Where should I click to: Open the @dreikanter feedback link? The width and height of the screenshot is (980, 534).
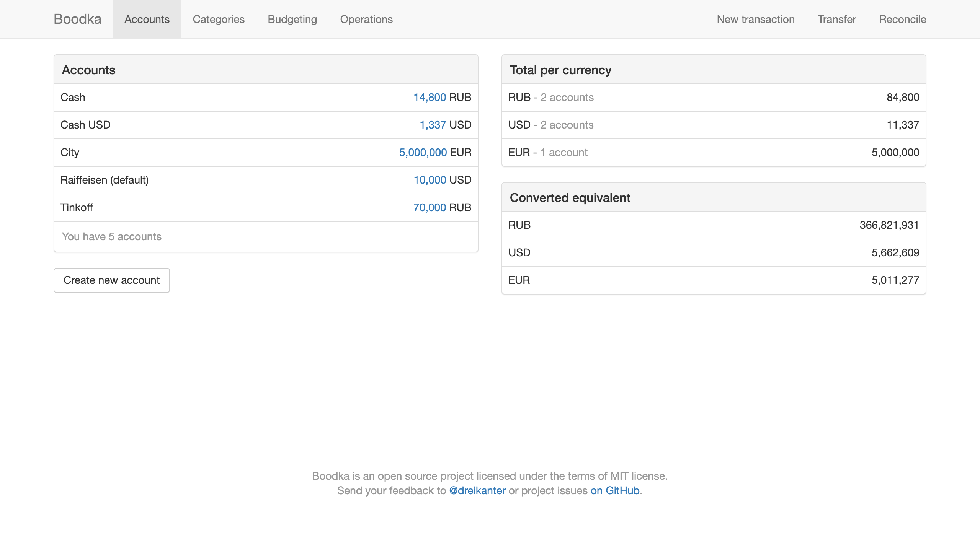(x=477, y=490)
